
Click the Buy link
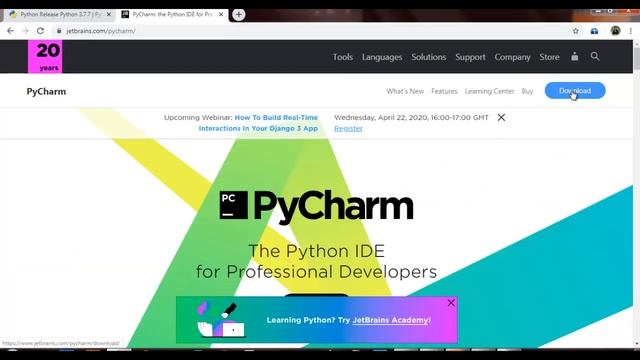click(527, 91)
